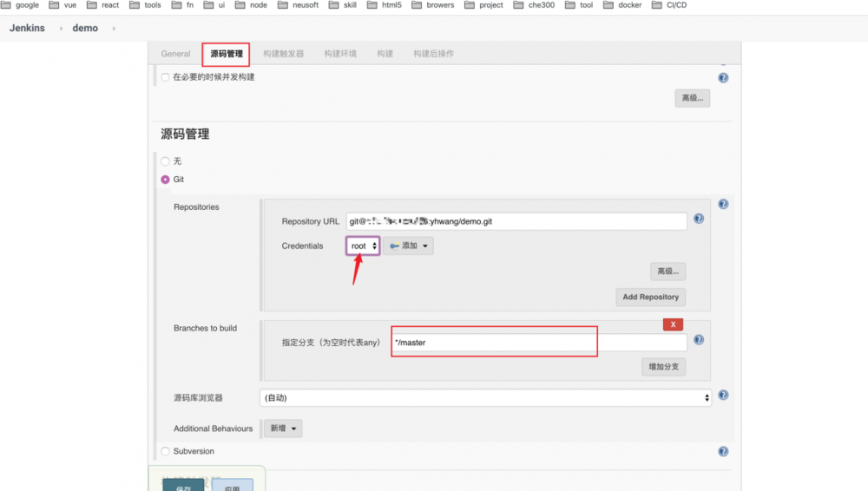Image resolution: width=868 pixels, height=491 pixels.
Task: Open the docker bookmarks folder
Action: (x=622, y=5)
